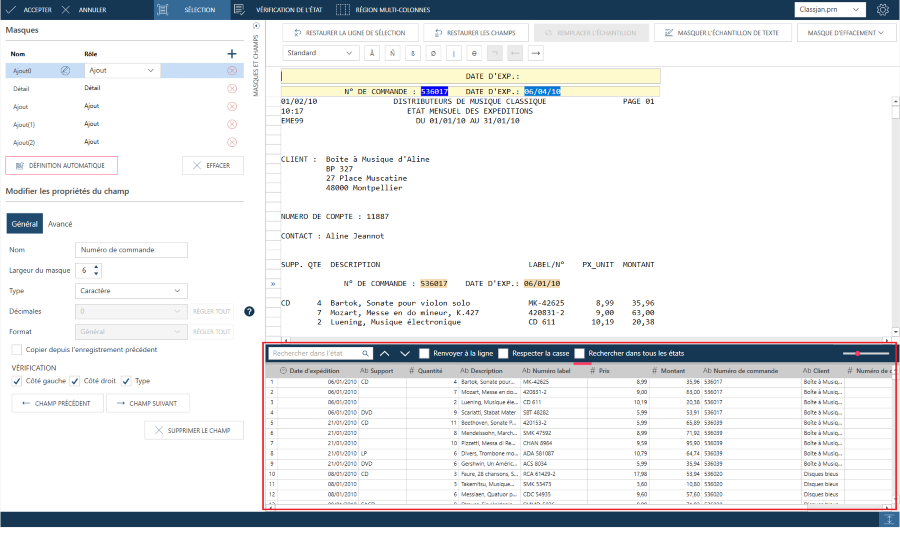This screenshot has width=900, height=544.
Task: Uncheck the Côté gauche verification checkbox
Action: pos(17,381)
